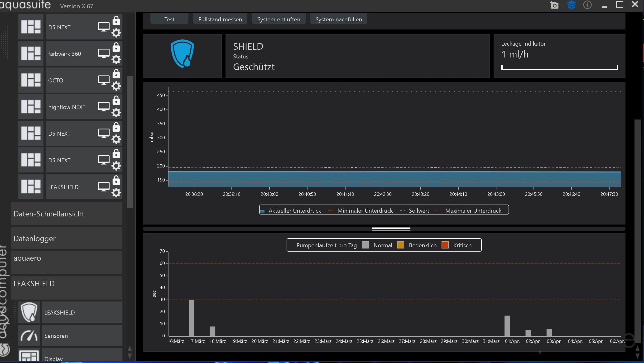Click the splitter handle between the two charts

point(391,229)
